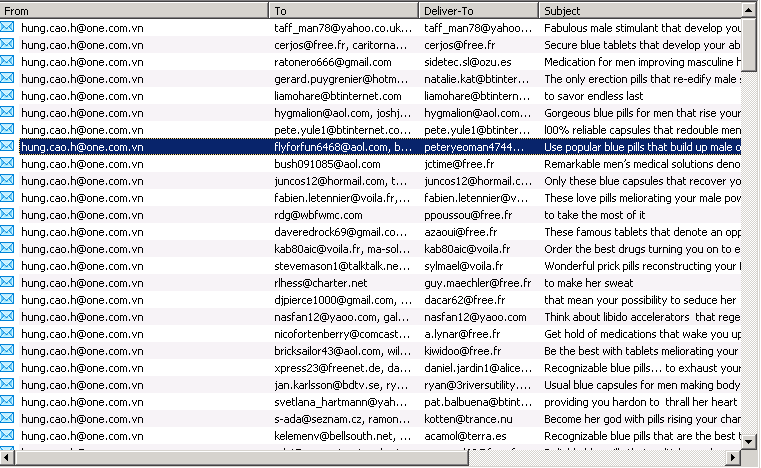Click the horizontal scrollbar right arrow
Screen dimensions: 761x468
click(x=733, y=457)
